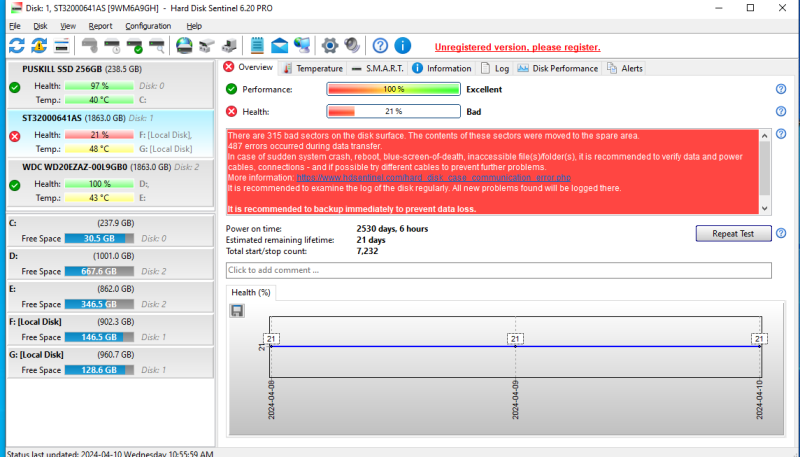
Task: Click the globe over disk toolbar icon
Action: 184,46
